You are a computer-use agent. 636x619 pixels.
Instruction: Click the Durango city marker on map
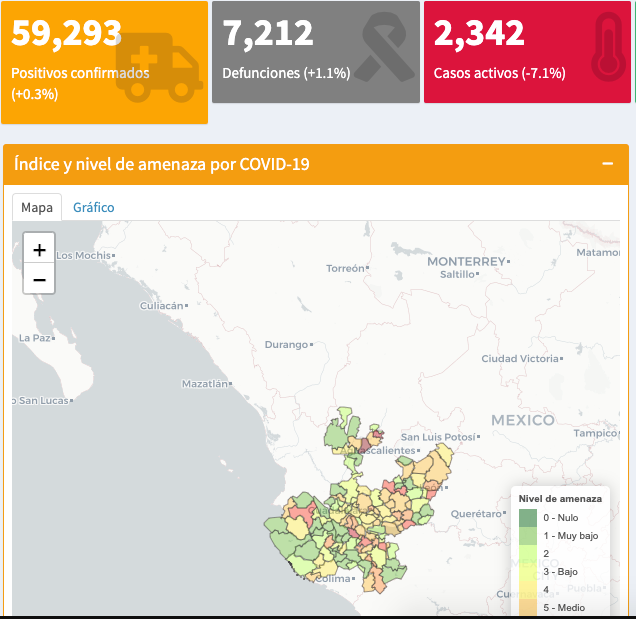pos(313,344)
